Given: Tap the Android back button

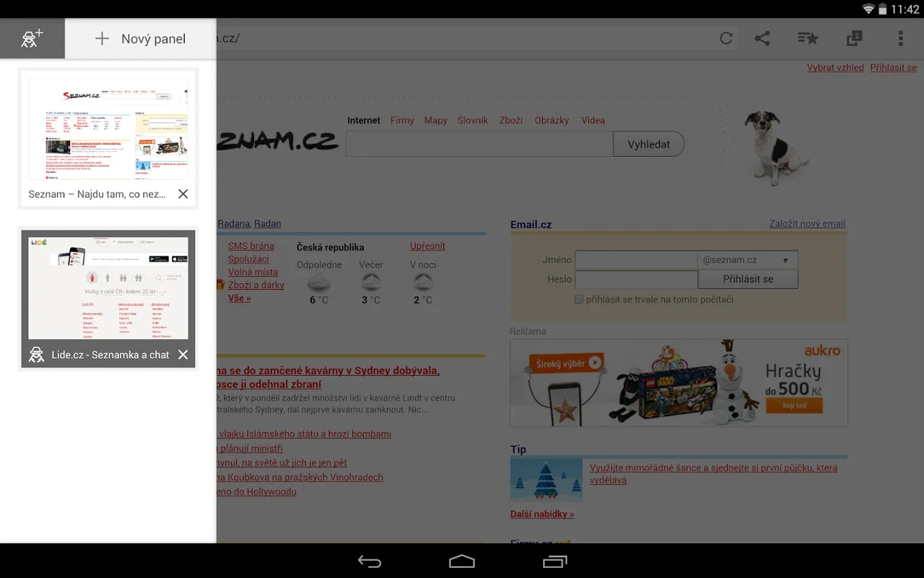Looking at the screenshot, I should [370, 561].
